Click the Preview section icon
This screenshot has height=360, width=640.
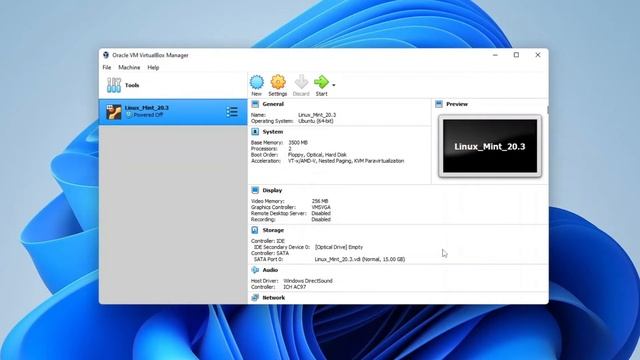pos(439,104)
